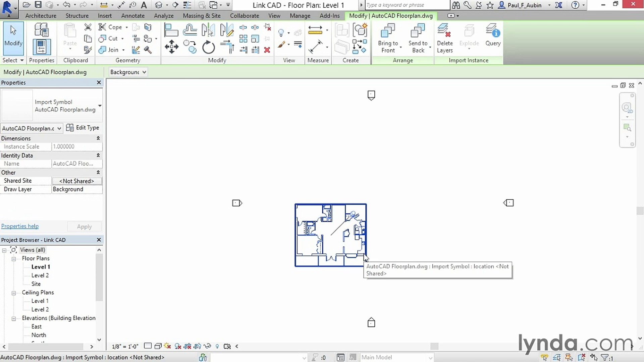The height and width of the screenshot is (362, 644).
Task: Click the Query tool
Action: (493, 35)
